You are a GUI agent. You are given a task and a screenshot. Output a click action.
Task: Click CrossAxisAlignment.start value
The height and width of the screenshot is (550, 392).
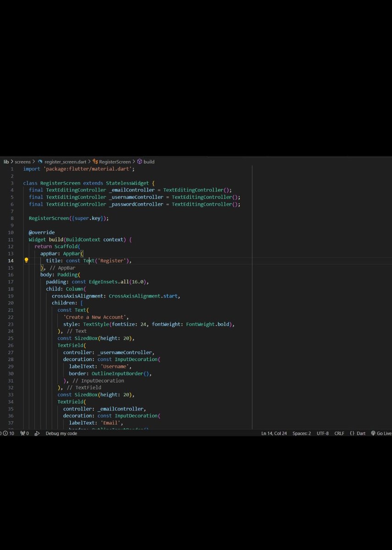pyautogui.click(x=143, y=296)
